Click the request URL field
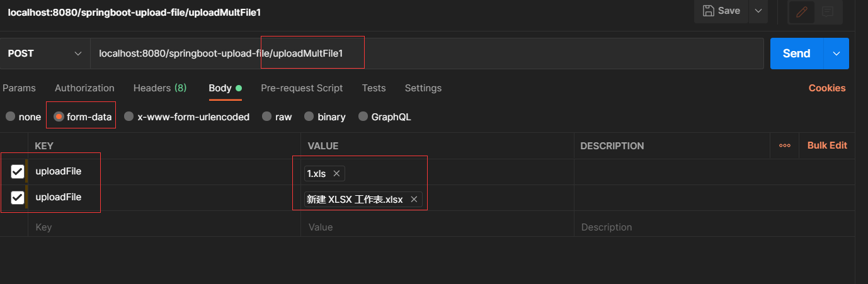868x284 pixels. [x=428, y=54]
